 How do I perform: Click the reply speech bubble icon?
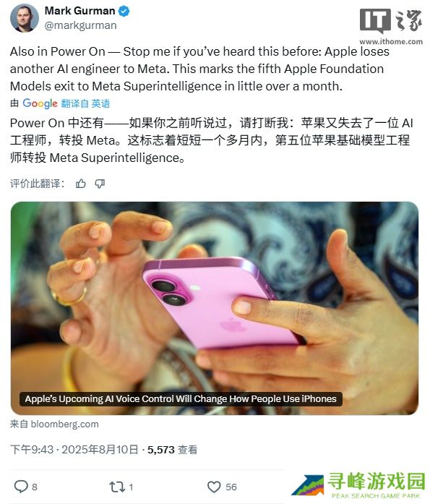(x=21, y=487)
